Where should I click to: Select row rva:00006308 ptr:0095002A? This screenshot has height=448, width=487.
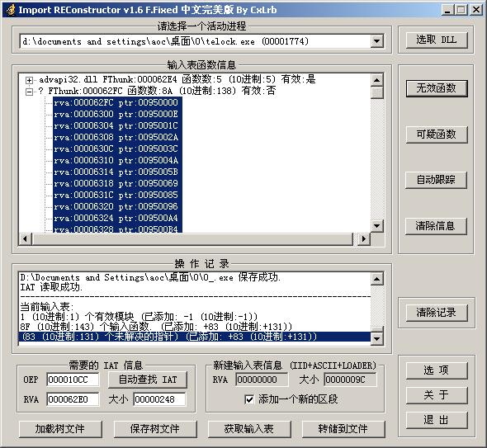coord(117,137)
